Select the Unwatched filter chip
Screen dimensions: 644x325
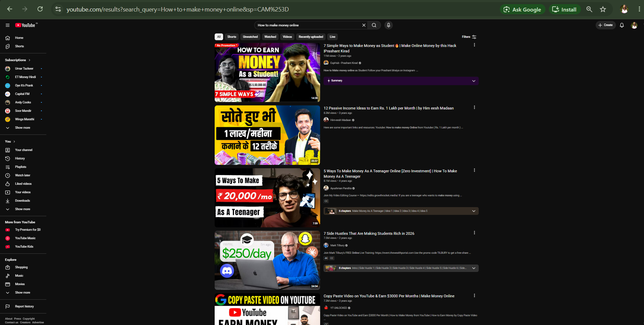250,37
